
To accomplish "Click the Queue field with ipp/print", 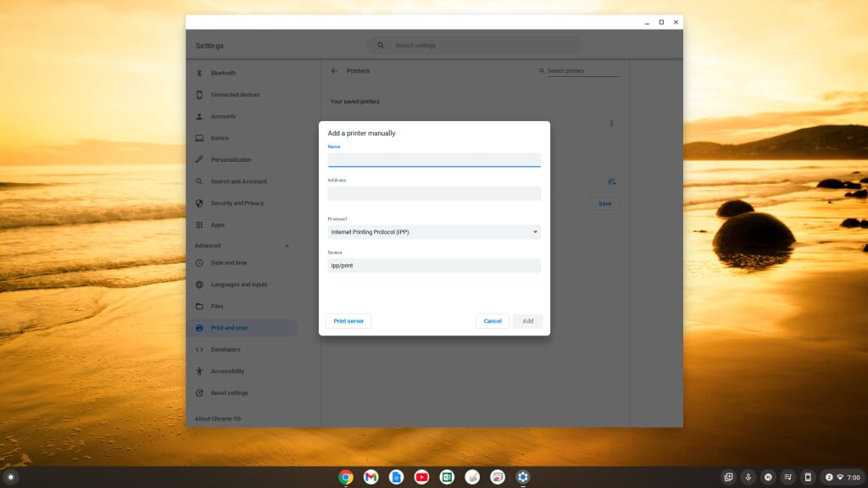I will (x=434, y=266).
